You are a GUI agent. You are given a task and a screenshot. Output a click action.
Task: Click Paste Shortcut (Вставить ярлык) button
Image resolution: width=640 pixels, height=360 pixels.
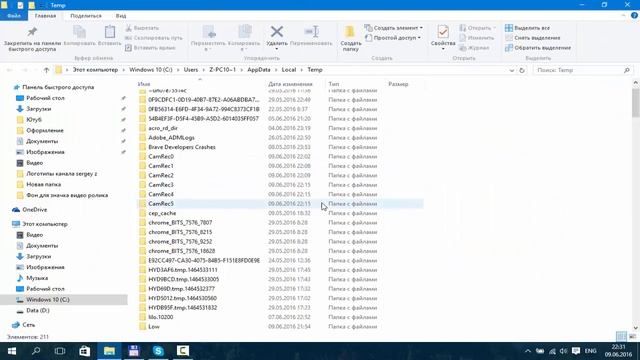click(x=150, y=48)
